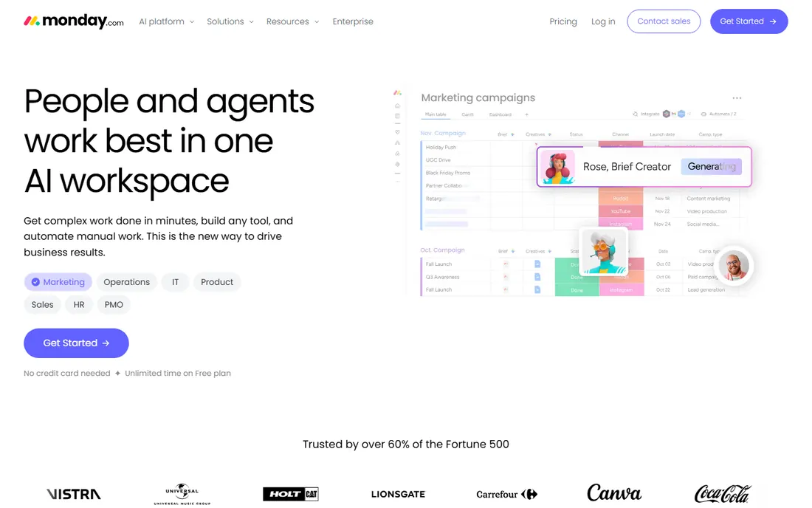Click the Nov 22 date cell

662,211
